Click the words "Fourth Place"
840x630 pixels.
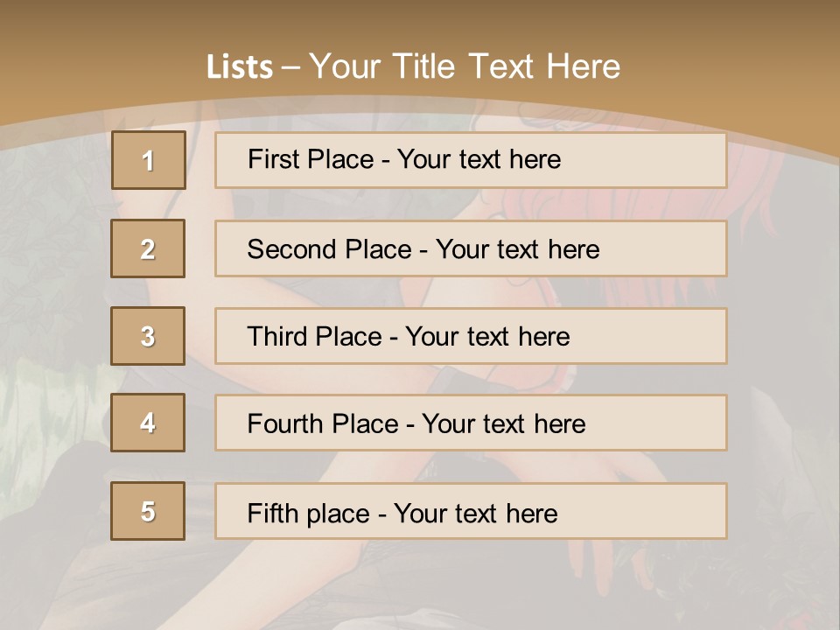coord(322,424)
